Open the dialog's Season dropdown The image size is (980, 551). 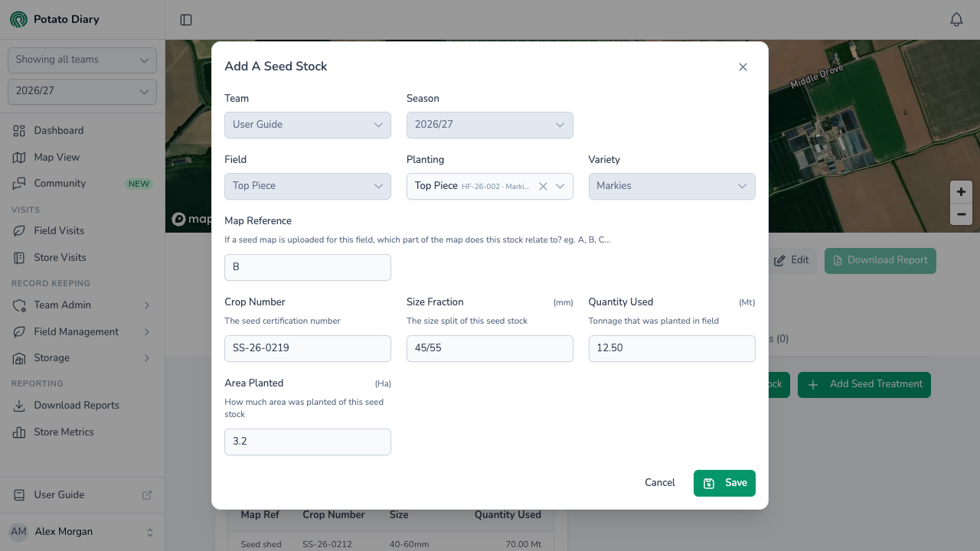490,125
